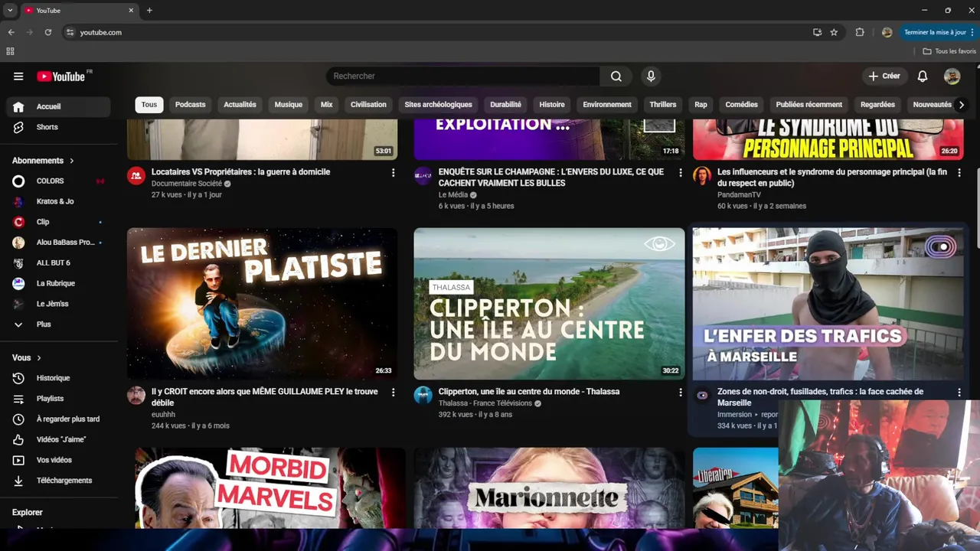Bookmark this page with star icon
The height and width of the screenshot is (551, 980).
834,32
